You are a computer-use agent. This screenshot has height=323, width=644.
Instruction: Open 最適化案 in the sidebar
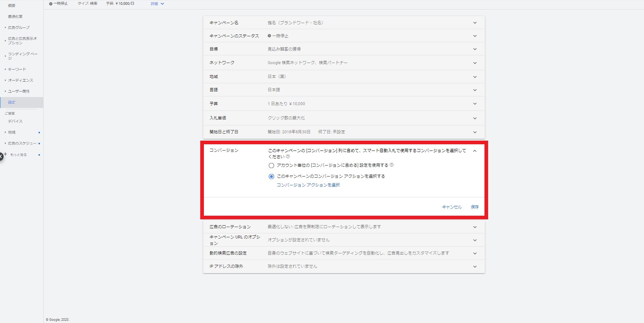(15, 16)
